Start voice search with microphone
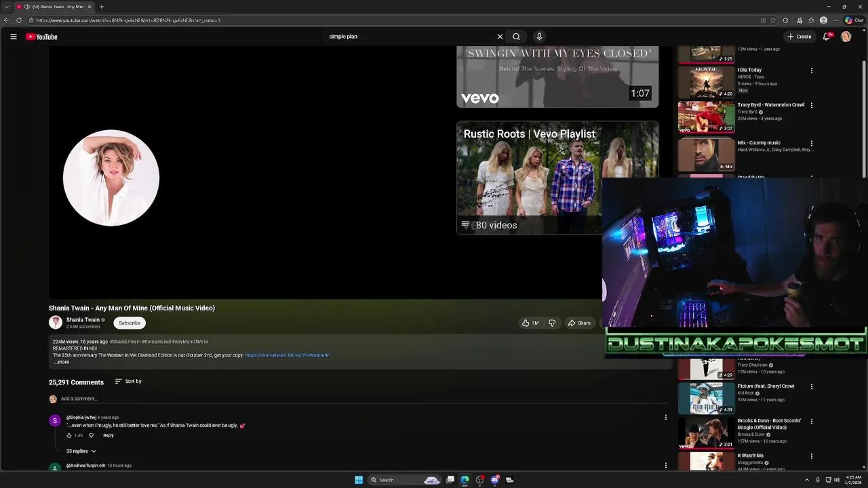This screenshot has height=488, width=868. [539, 37]
